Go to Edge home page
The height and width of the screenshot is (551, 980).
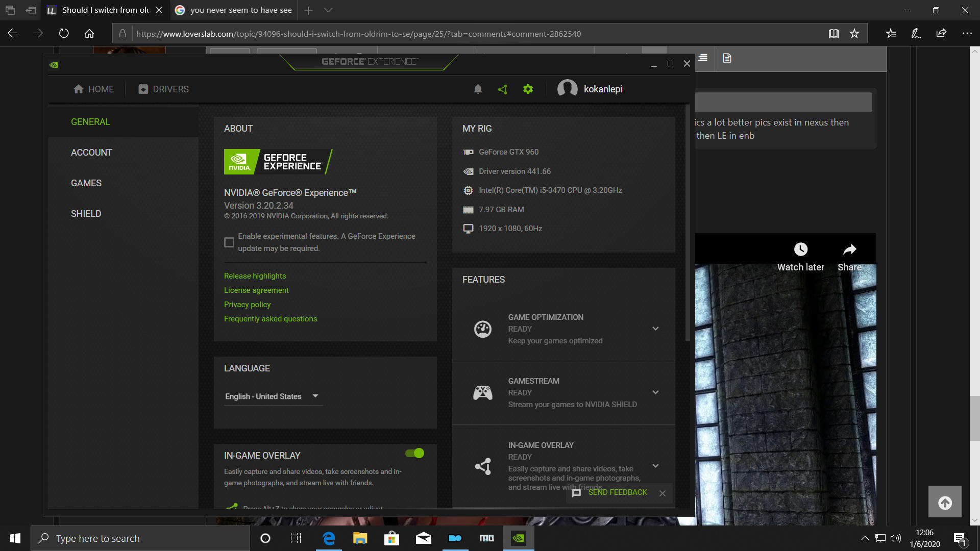(89, 34)
